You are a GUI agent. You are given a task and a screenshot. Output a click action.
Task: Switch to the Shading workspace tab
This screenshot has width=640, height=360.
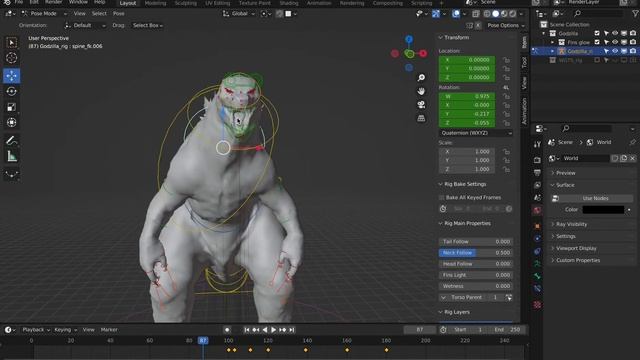[x=289, y=3]
